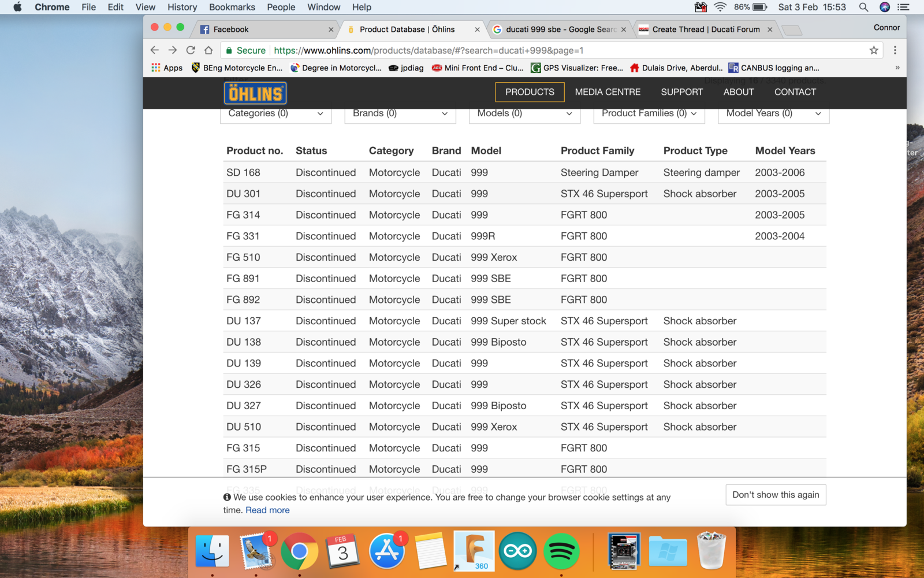Switch to the Create Thread Ducati Forum tab
This screenshot has height=578, width=924.
tap(706, 29)
